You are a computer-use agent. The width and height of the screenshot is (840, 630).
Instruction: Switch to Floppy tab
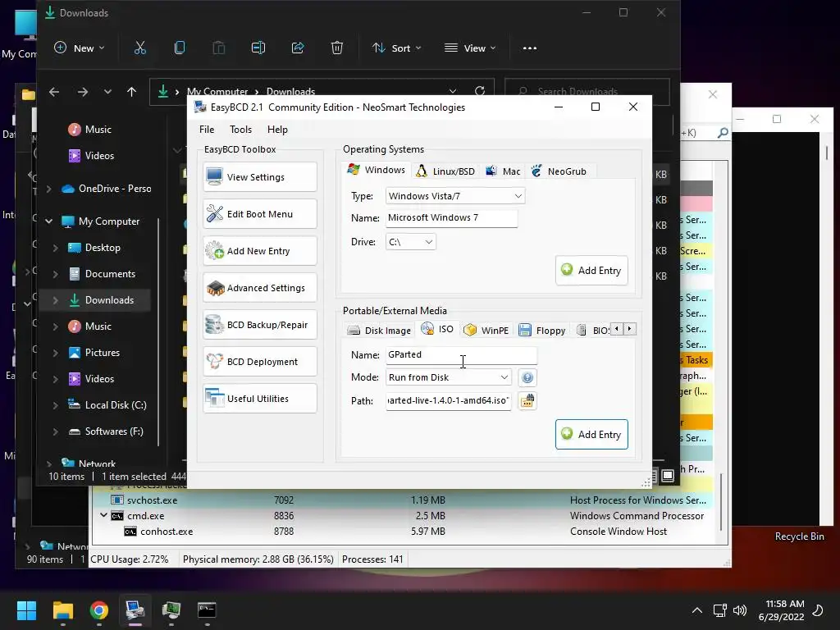[x=542, y=331]
